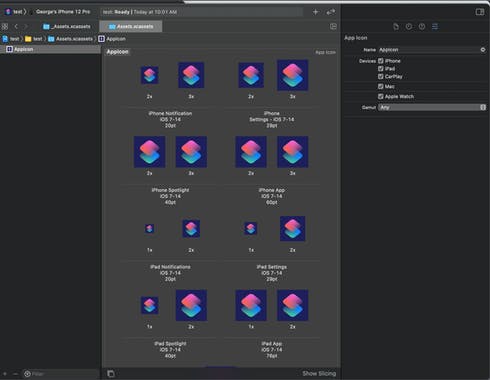Select iPad Spotlight 2x icon

pos(191,305)
